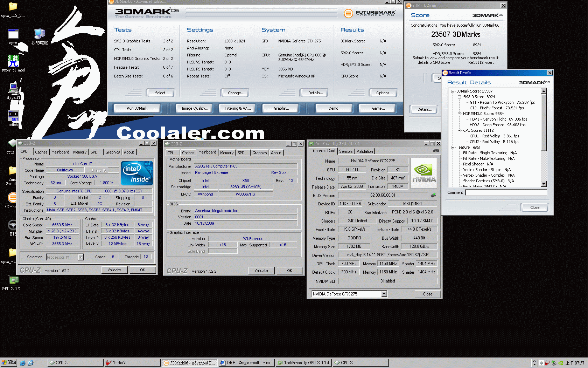The image size is (588, 368).
Task: Click the Comment input field
Action: point(506,192)
